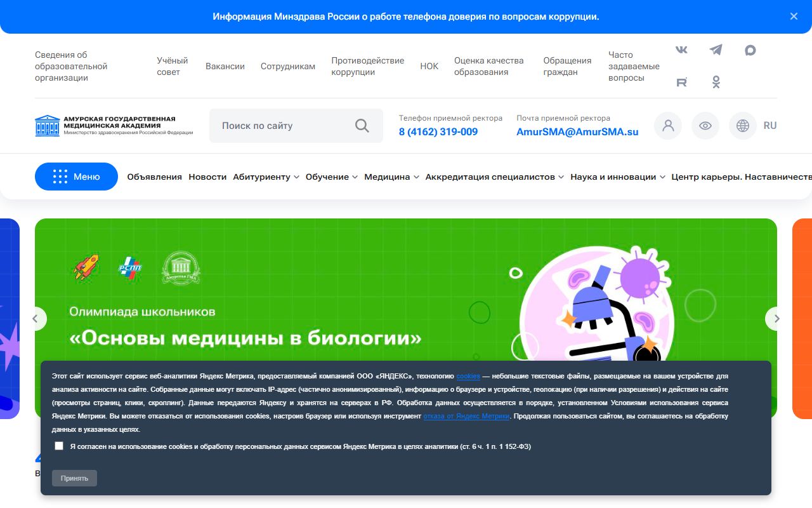Open Сведения об образовательной организации
The height and width of the screenshot is (508, 812).
tap(71, 66)
